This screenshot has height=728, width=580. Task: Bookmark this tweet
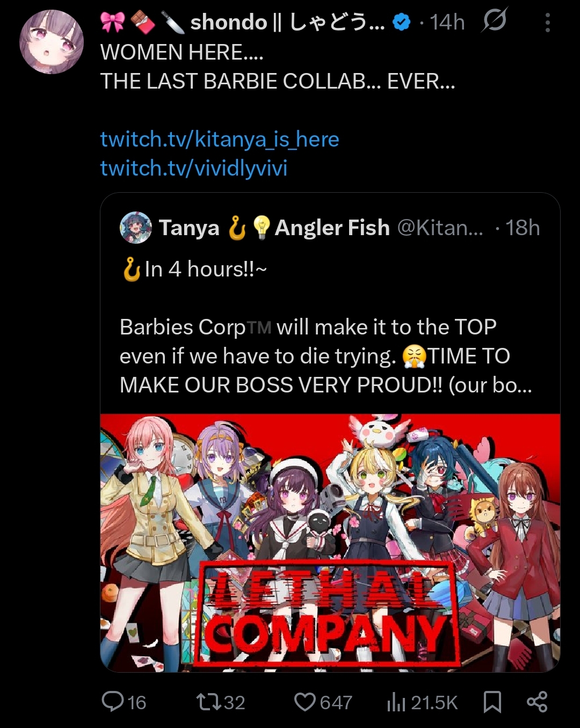click(x=492, y=702)
